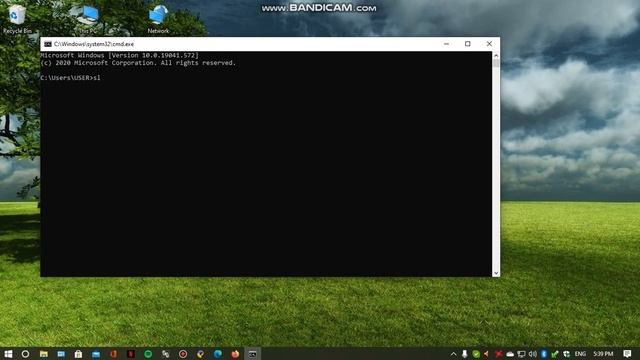Image resolution: width=640 pixels, height=360 pixels.
Task: Click the C:\Users\USER> prompt line
Action: (70, 78)
